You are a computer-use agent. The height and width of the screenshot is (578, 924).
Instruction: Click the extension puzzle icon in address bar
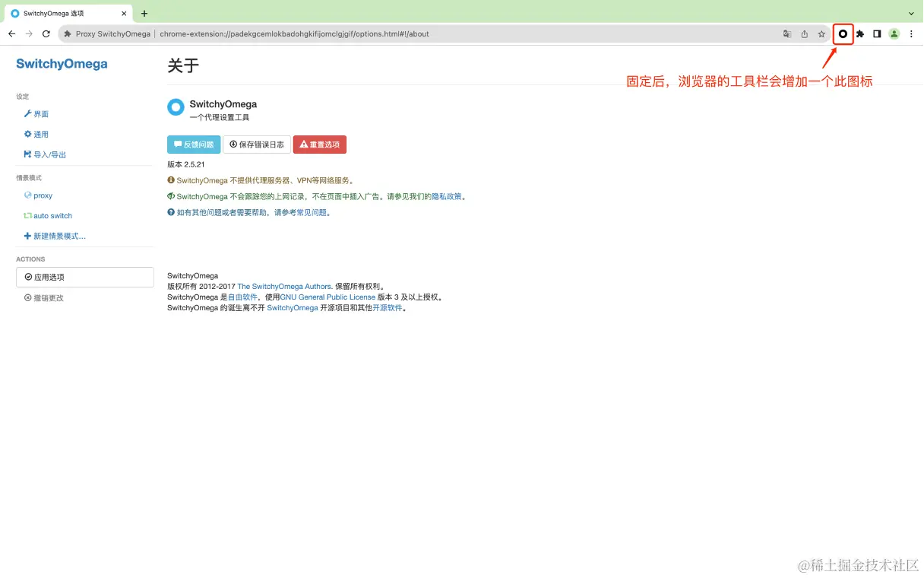click(x=68, y=33)
